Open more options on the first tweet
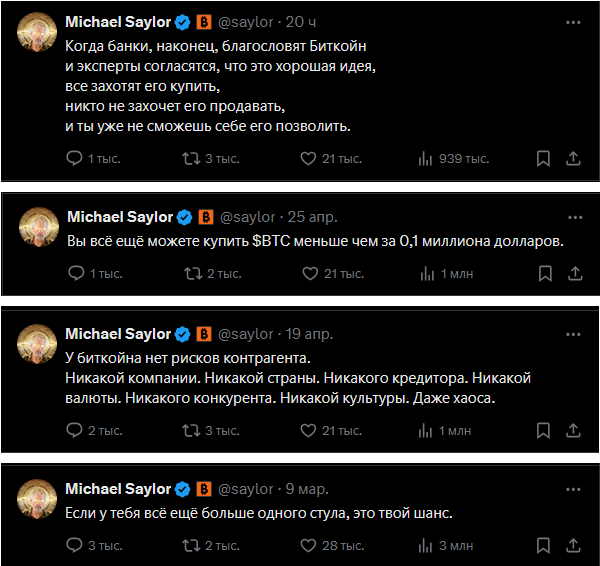Screen dimensions: 600x566 pyautogui.click(x=572, y=21)
